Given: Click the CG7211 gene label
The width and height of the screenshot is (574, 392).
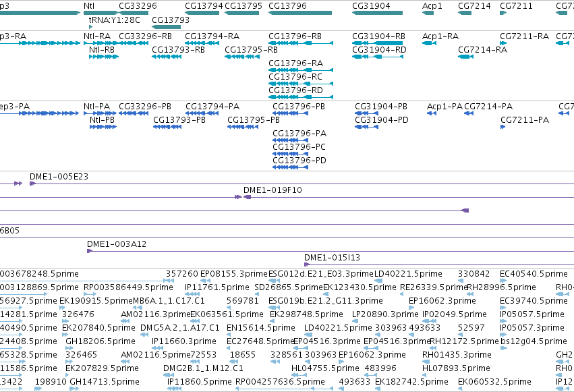Looking at the screenshot, I should (516, 6).
